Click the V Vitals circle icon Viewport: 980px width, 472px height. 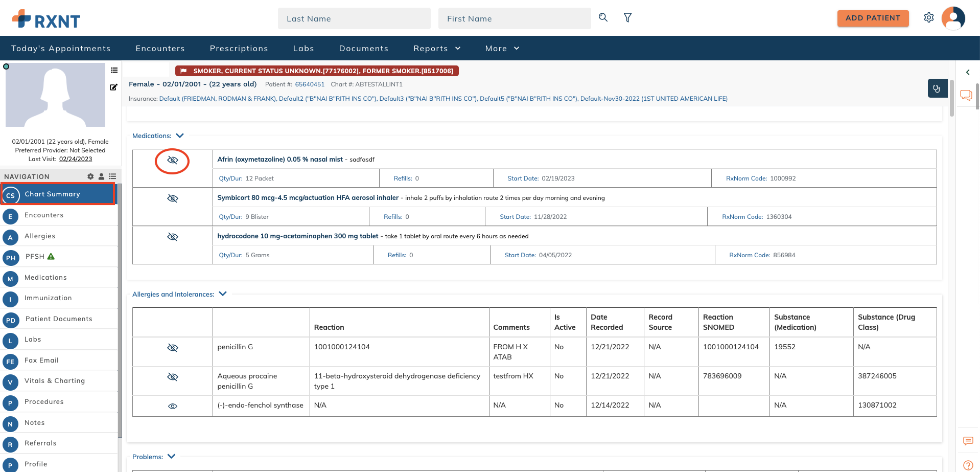pos(10,382)
